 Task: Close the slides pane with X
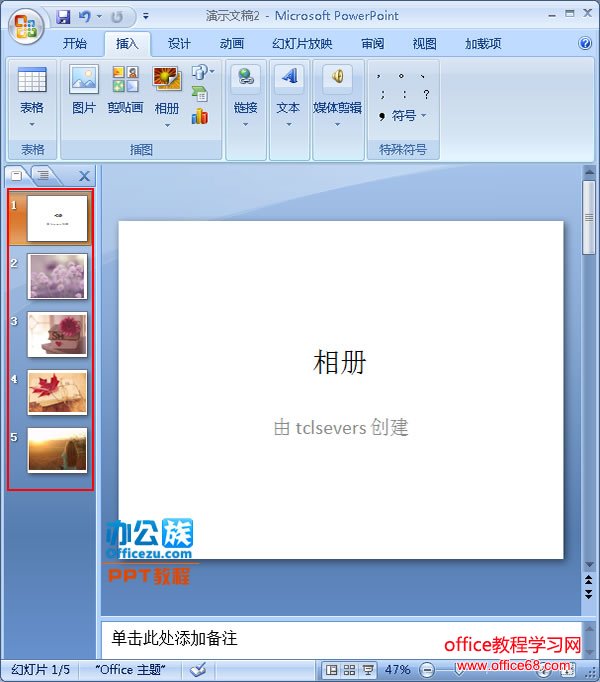(84, 176)
